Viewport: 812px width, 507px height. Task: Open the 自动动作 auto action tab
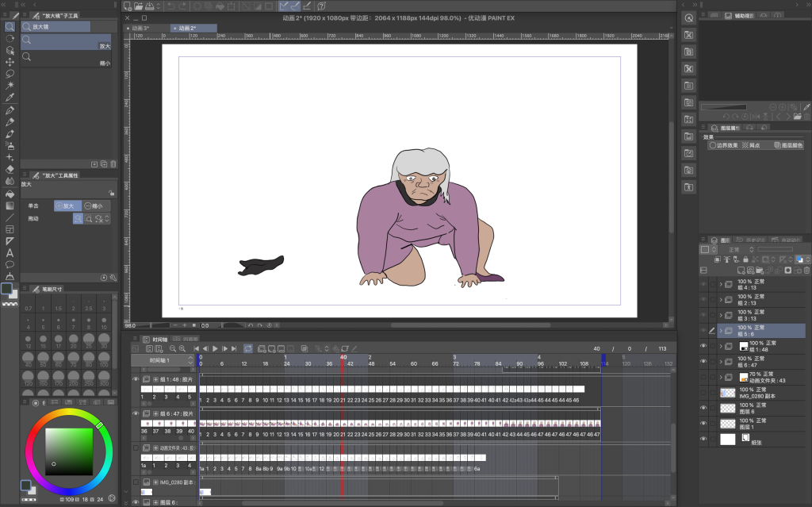pyautogui.click(x=786, y=240)
